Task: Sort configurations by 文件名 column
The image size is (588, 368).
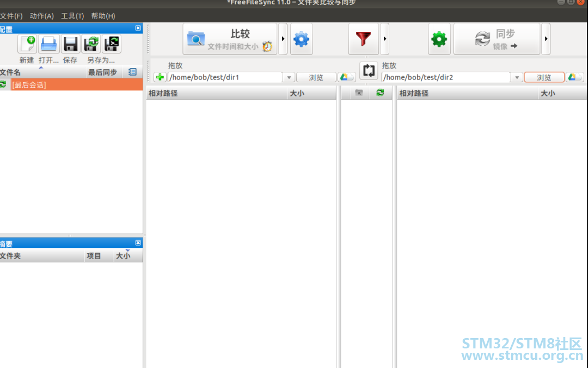Action: click(42, 72)
